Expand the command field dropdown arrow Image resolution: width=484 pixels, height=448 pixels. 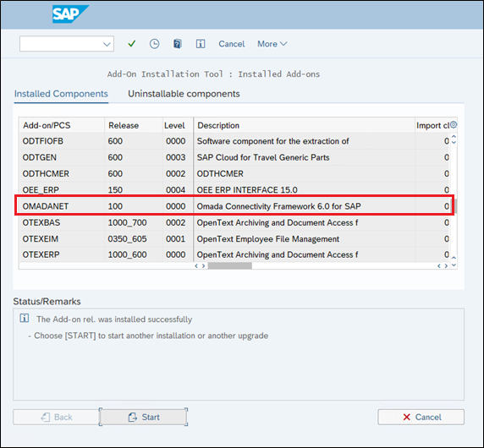(x=107, y=44)
